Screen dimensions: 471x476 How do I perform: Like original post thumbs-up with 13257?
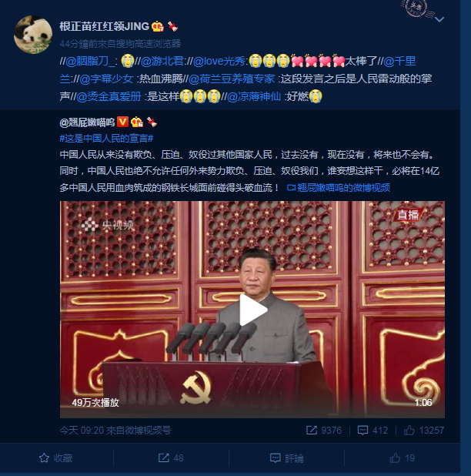pyautogui.click(x=409, y=430)
